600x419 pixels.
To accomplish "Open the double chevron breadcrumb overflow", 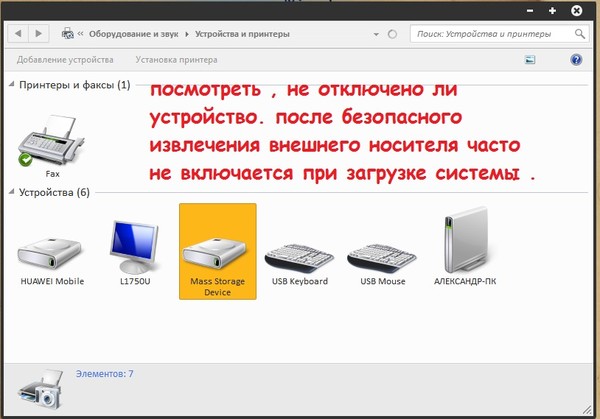I will (x=80, y=34).
